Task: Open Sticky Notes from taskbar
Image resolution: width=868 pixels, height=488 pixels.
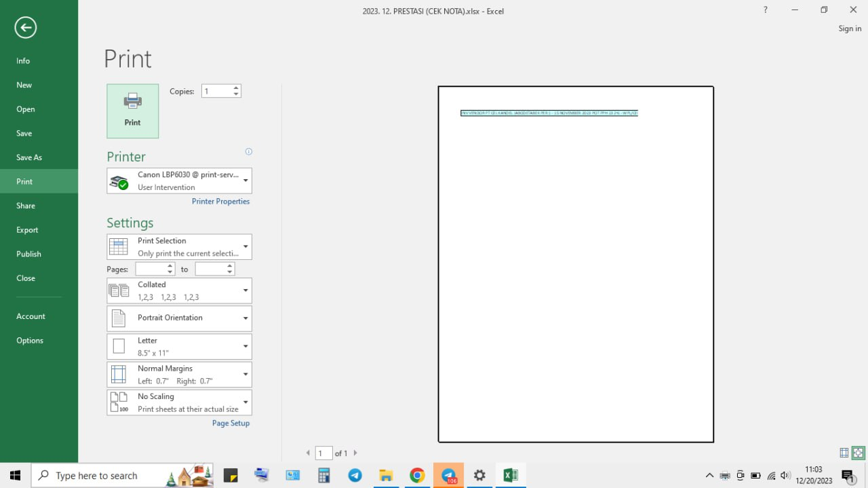Action: (231, 476)
